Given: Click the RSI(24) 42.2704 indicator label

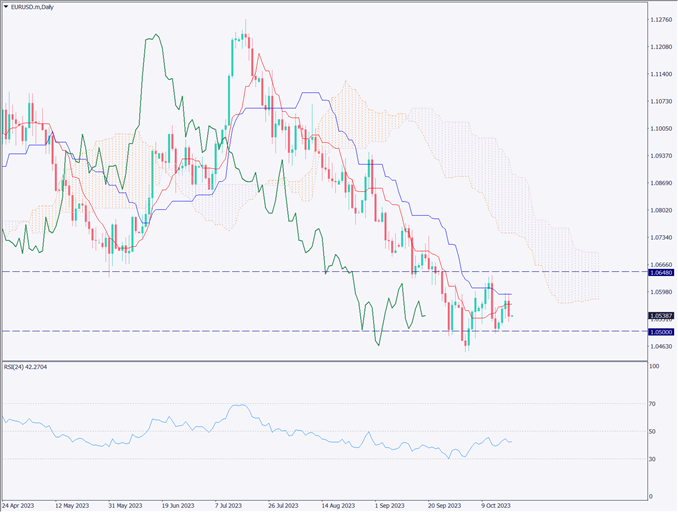Looking at the screenshot, I should pos(26,367).
